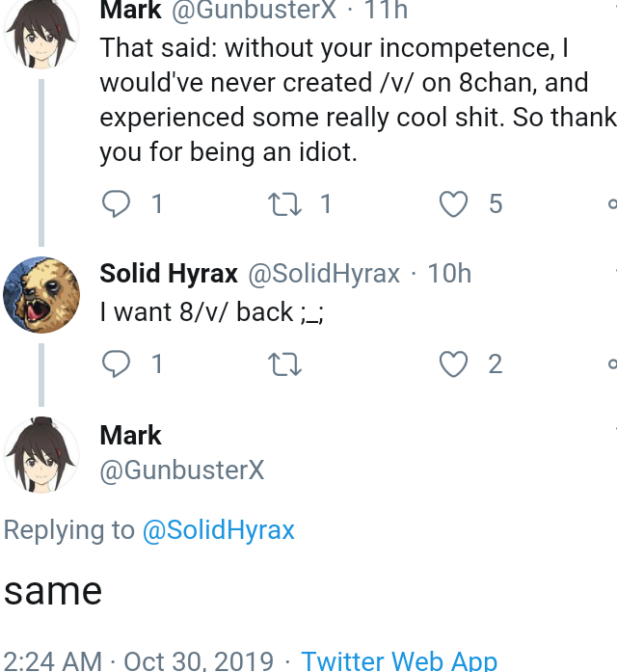The width and height of the screenshot is (617, 672).
Task: Retweet the Solid Hyrax tweet
Action: coord(284,363)
